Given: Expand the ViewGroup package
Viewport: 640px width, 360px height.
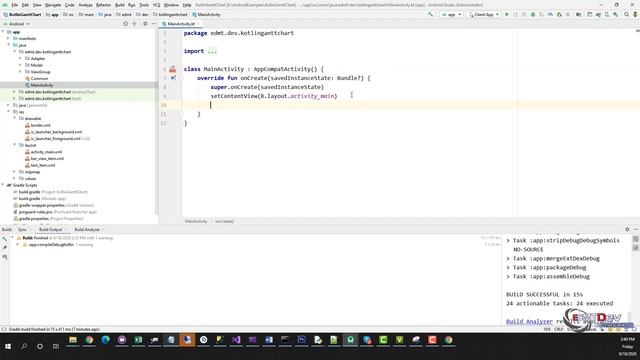Looking at the screenshot, I should click(20, 72).
